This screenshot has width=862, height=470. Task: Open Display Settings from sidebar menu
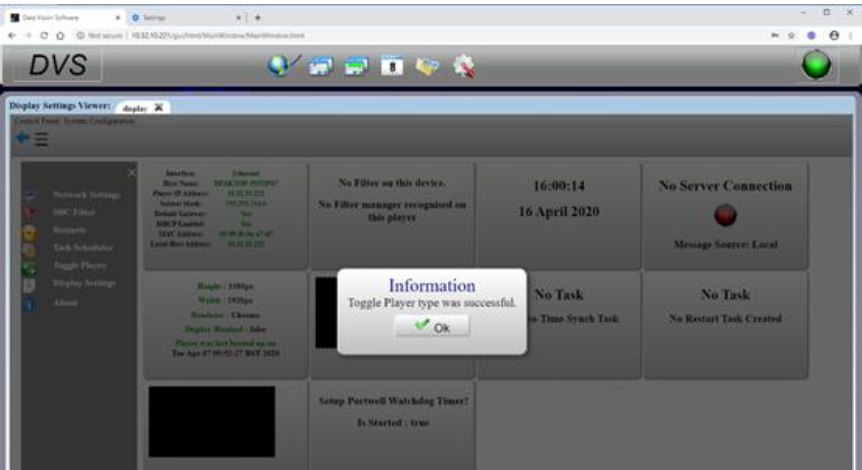click(84, 283)
